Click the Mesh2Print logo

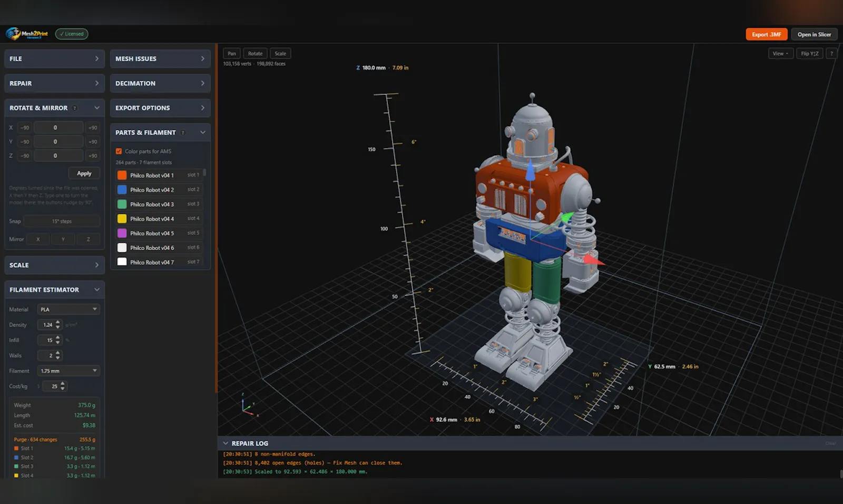pos(27,34)
